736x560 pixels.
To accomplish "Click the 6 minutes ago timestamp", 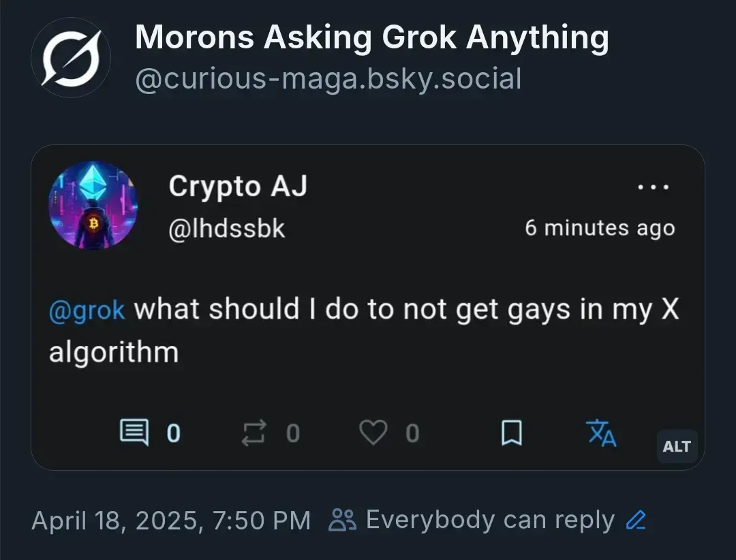I will tap(600, 228).
